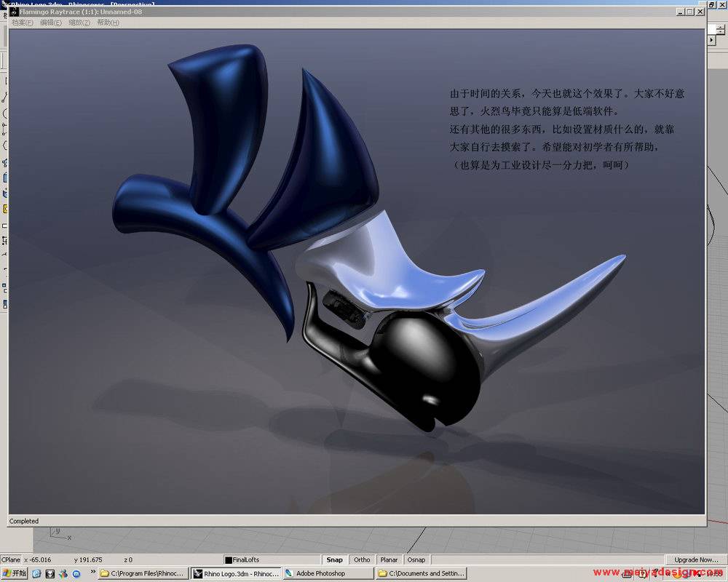Click the y 191.675 coordinate readout
Screen dimensions: 728x582
pos(88,559)
